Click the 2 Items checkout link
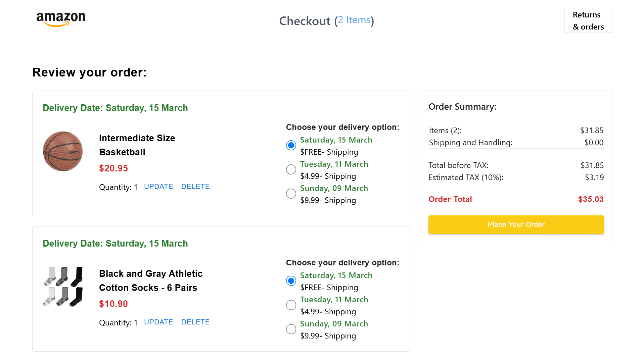Screen dimensions: 644x362 point(354,20)
